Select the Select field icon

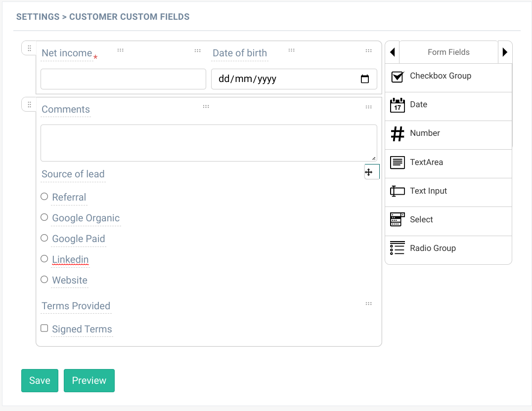pos(398,219)
